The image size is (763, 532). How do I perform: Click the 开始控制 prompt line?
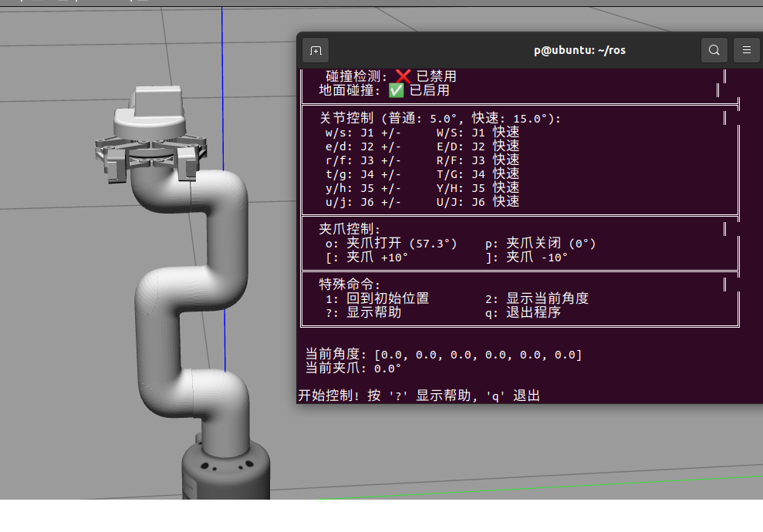point(419,396)
